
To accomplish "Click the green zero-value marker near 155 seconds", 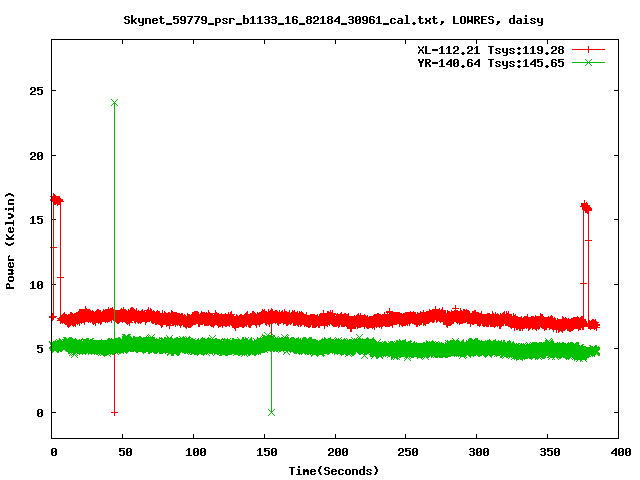I will point(271,412).
